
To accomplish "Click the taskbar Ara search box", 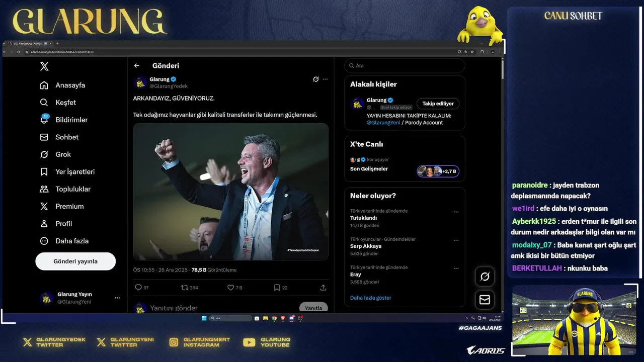I will tap(230, 318).
